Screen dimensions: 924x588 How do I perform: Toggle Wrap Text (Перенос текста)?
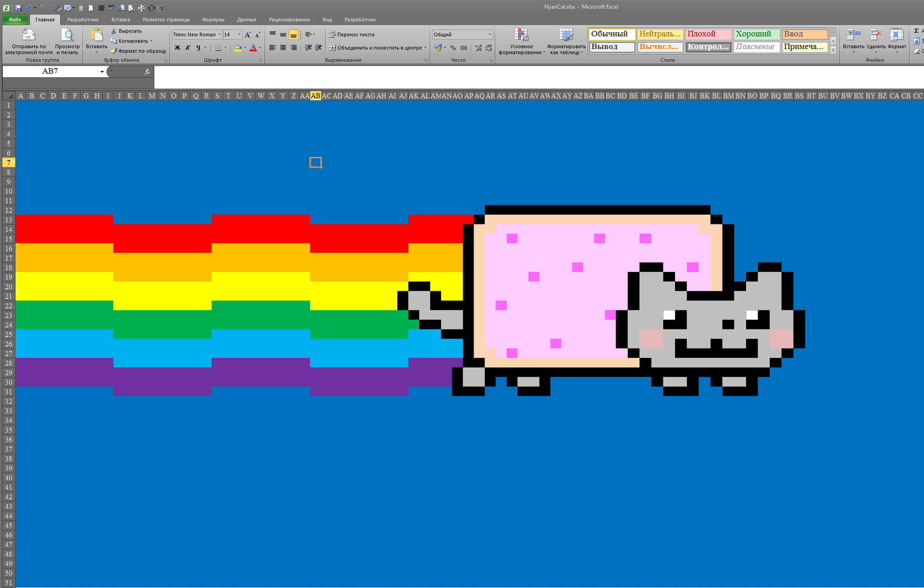(x=352, y=35)
